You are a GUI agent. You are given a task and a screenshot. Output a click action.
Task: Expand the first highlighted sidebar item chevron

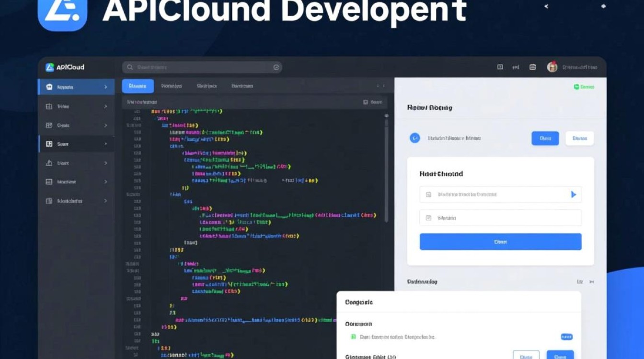tap(105, 87)
